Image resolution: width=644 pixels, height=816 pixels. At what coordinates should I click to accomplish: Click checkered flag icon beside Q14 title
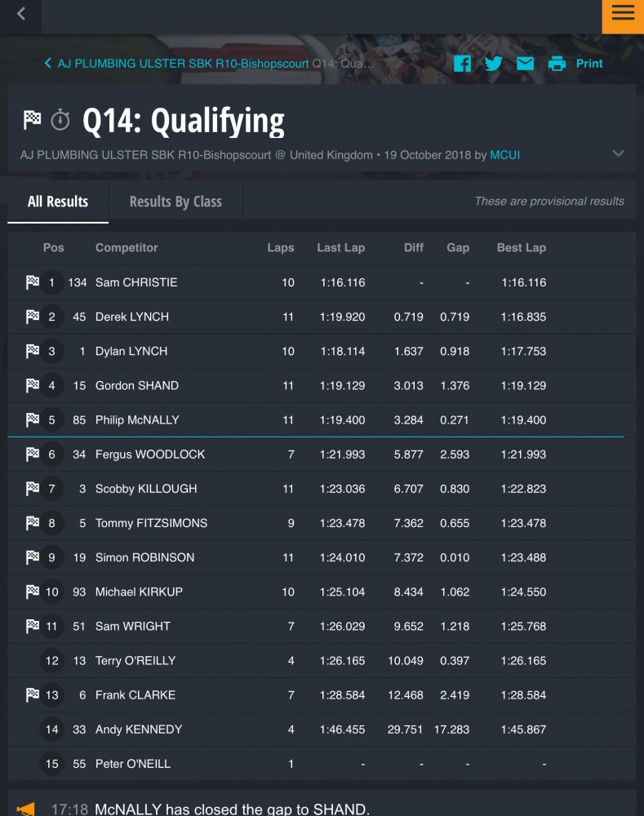pyautogui.click(x=33, y=120)
